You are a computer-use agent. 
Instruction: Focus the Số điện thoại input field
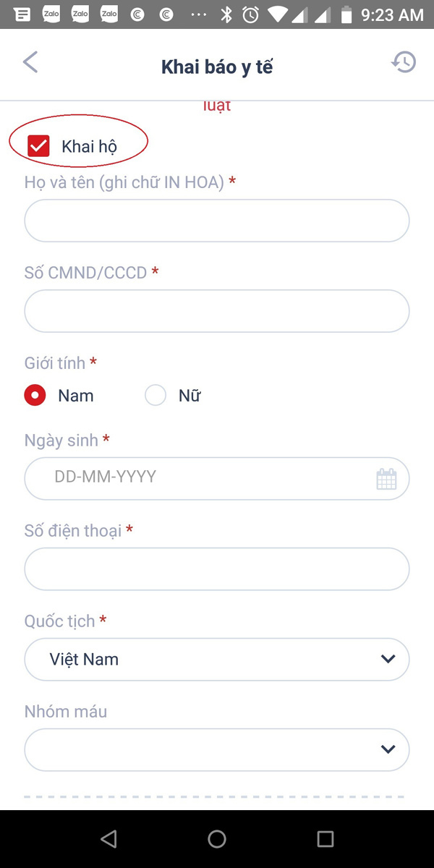(217, 569)
